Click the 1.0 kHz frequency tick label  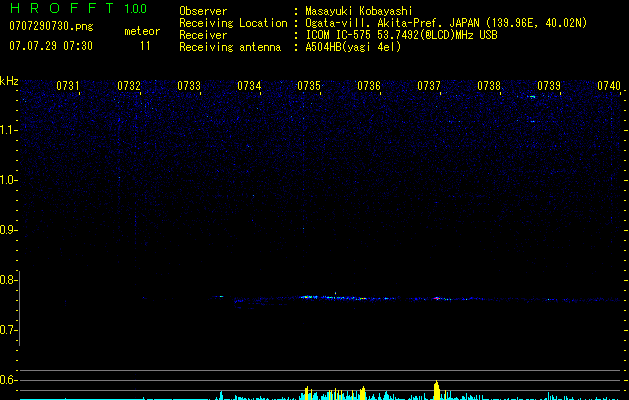click(8, 180)
